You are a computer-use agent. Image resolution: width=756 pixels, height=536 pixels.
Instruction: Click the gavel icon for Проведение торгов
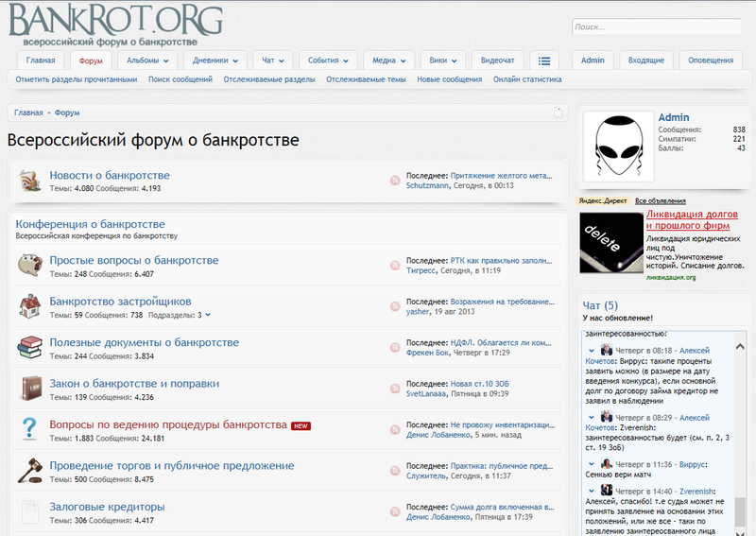[x=29, y=470]
